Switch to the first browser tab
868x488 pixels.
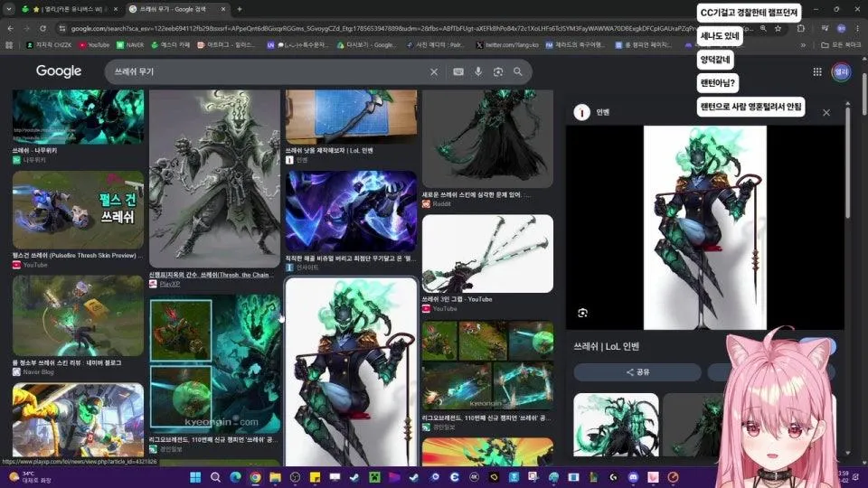(x=70, y=9)
